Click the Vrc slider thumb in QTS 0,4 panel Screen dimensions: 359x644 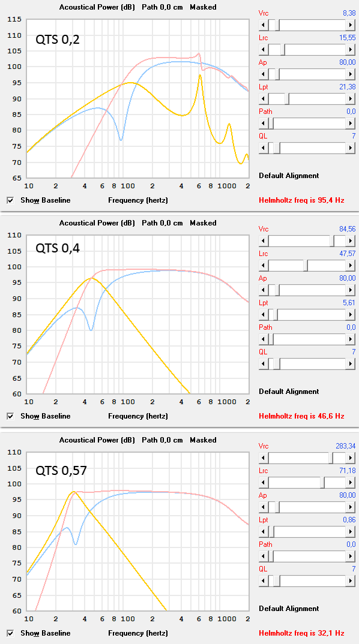coord(332,241)
